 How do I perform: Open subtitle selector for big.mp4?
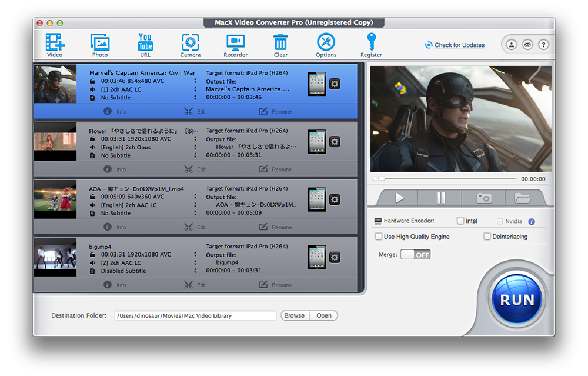195,271
